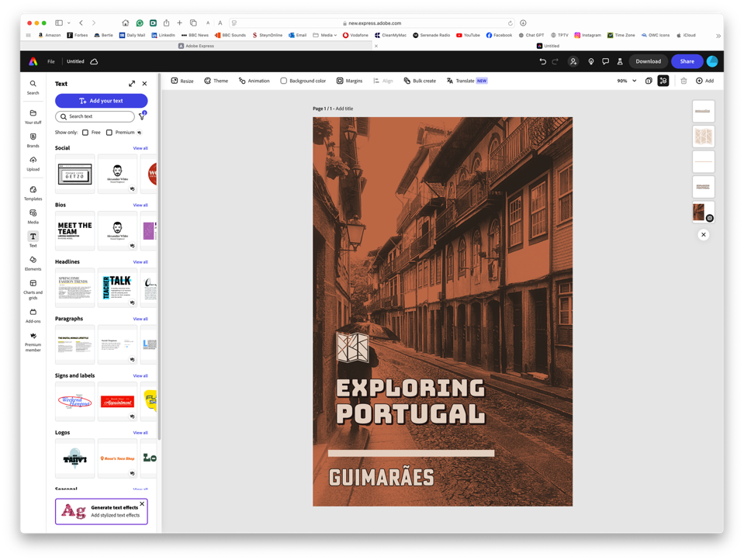Open View all next to Headlines
The image size is (744, 560).
pos(140,261)
